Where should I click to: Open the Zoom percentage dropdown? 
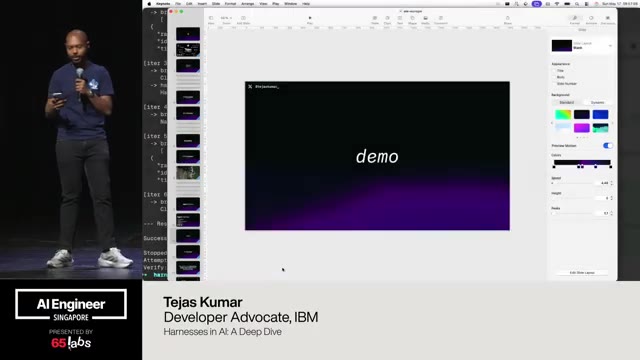pyautogui.click(x=226, y=18)
